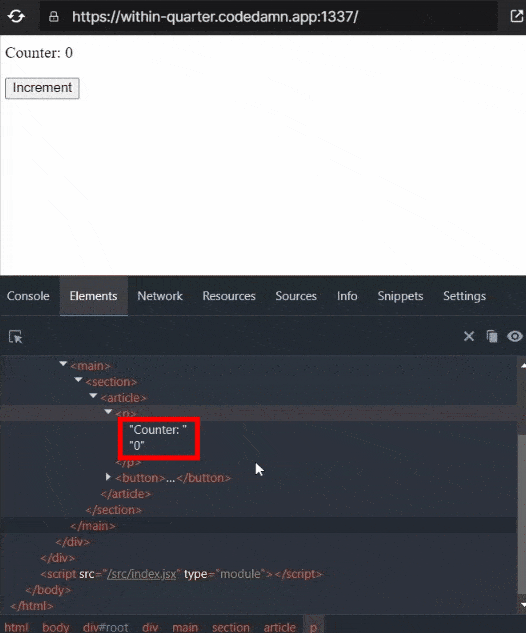
Task: Click article in the breadcrumb bar
Action: point(280,627)
